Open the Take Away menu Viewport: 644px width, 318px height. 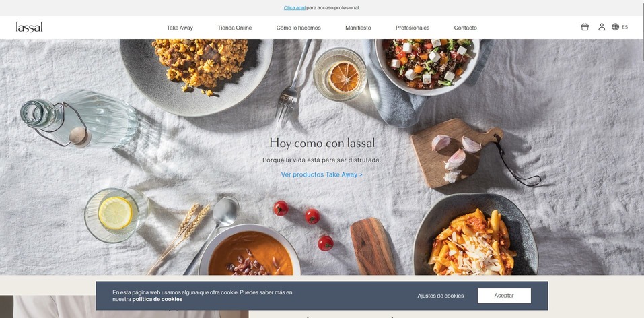pos(180,28)
